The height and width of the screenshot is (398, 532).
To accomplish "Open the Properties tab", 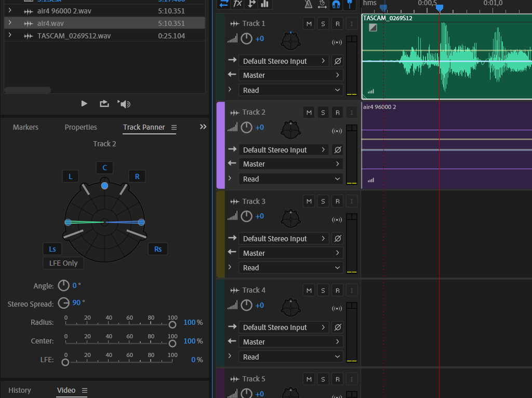I will (x=81, y=127).
